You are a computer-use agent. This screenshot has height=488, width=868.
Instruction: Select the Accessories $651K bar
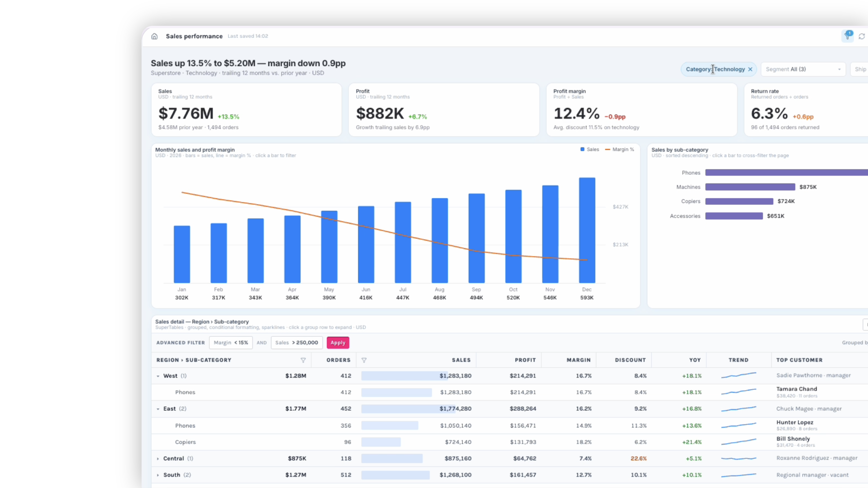pos(734,216)
